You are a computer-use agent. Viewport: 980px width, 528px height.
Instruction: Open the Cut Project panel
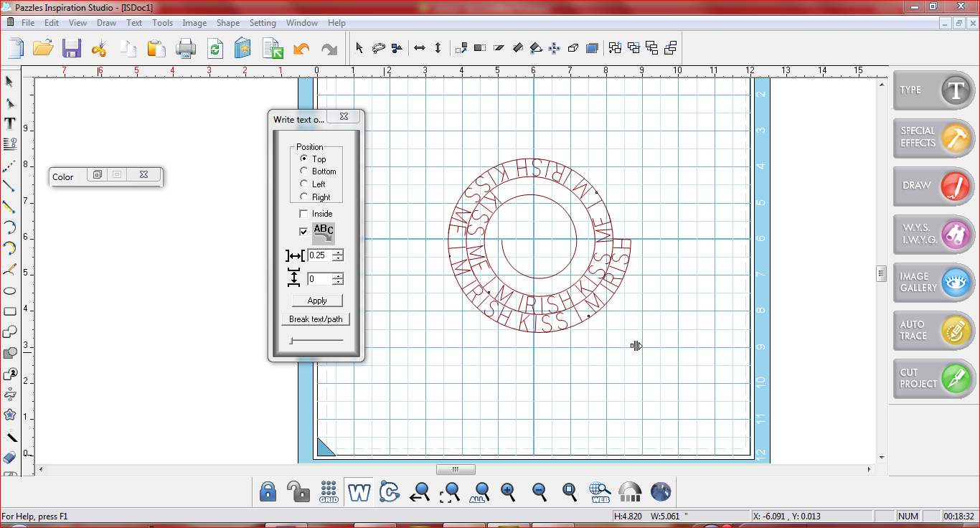click(x=932, y=378)
